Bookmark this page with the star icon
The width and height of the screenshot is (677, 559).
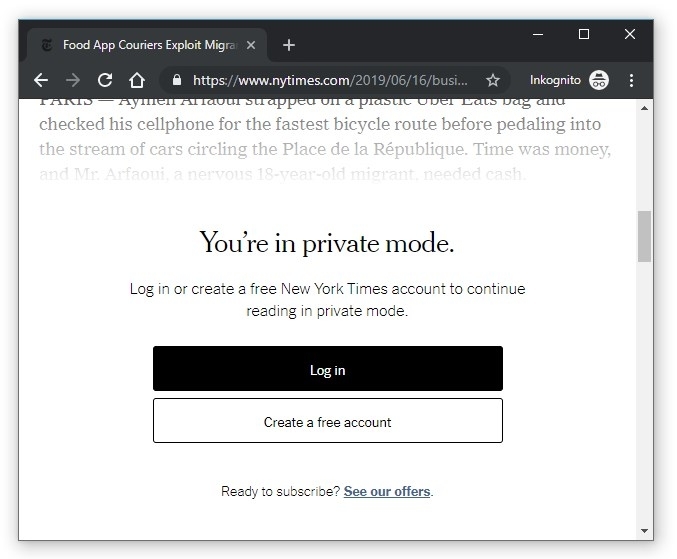[x=493, y=80]
